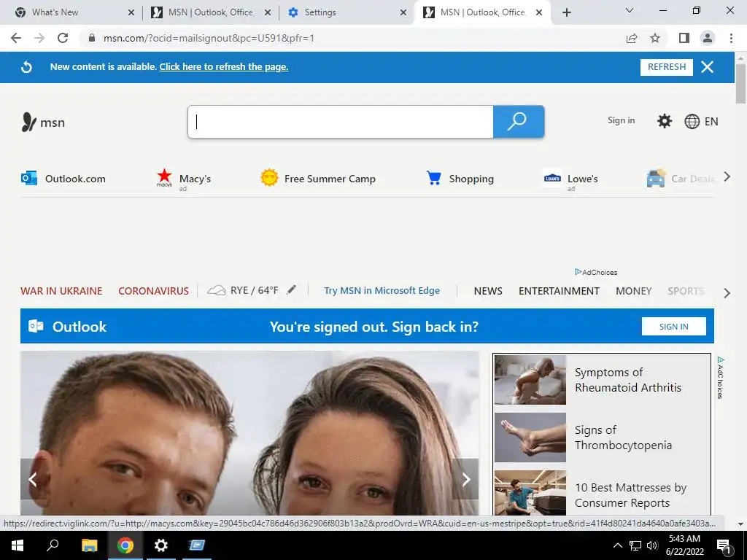Edit weather location with pencil icon
Screen dimensions: 747x560
click(291, 289)
